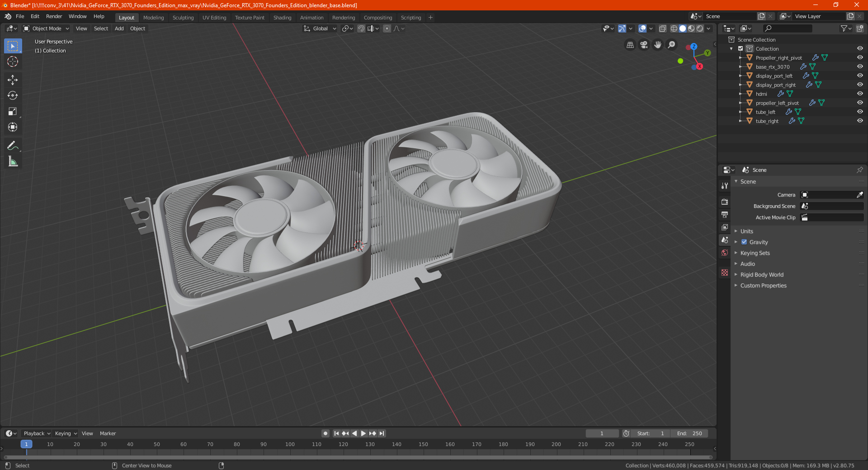The width and height of the screenshot is (868, 470).
Task: Open Global transform orientation dropdown
Action: 320,28
